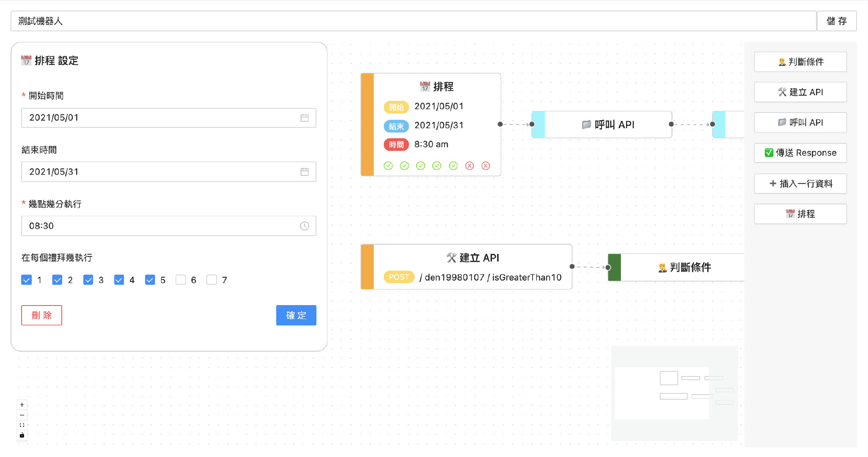Click output handle dot of 建立 API node

[572, 267]
